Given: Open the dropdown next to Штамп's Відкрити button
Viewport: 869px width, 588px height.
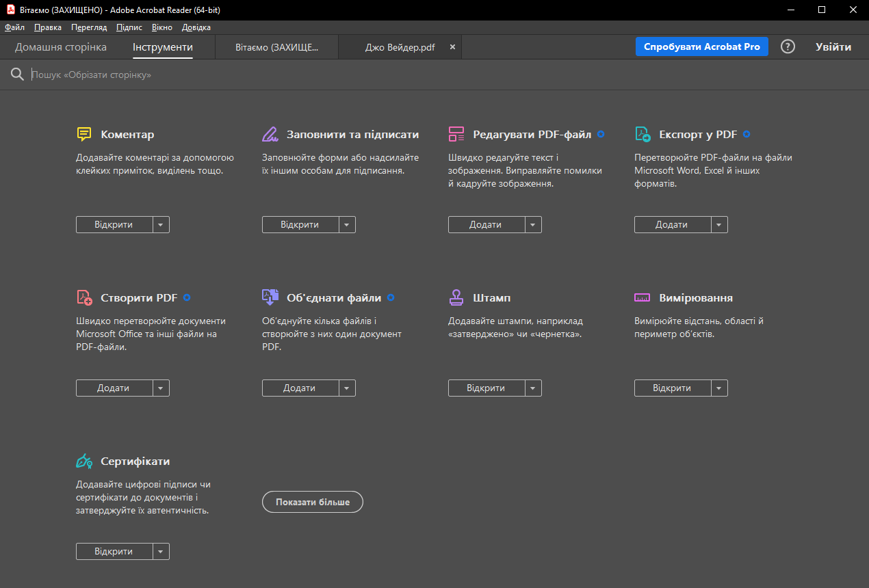Looking at the screenshot, I should (x=533, y=388).
